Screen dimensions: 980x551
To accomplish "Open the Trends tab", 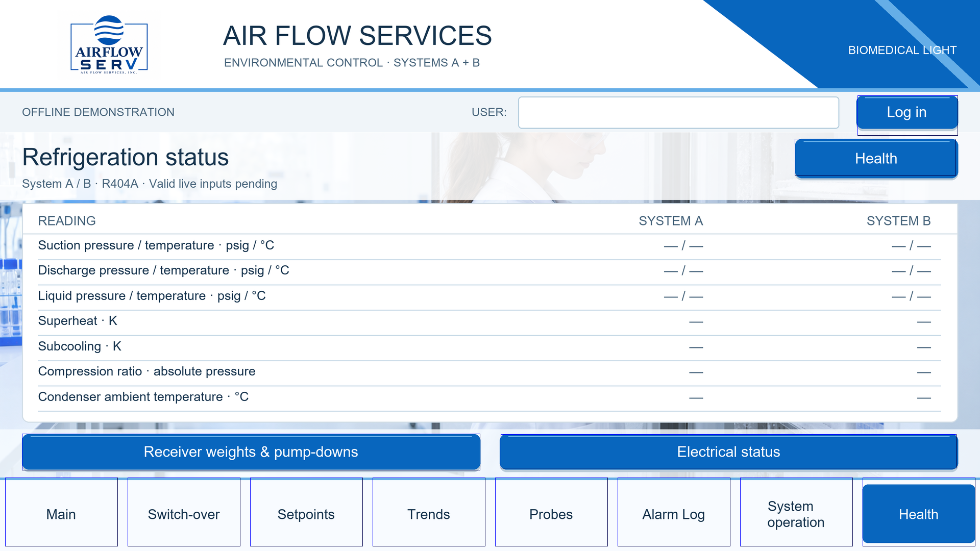I will click(x=429, y=512).
